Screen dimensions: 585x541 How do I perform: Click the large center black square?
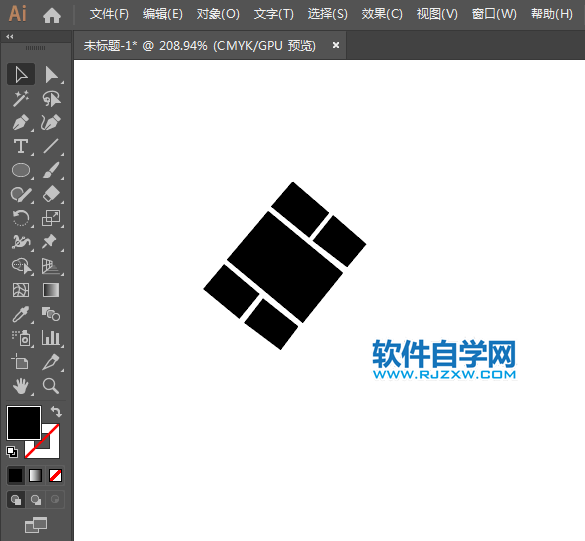tap(285, 267)
